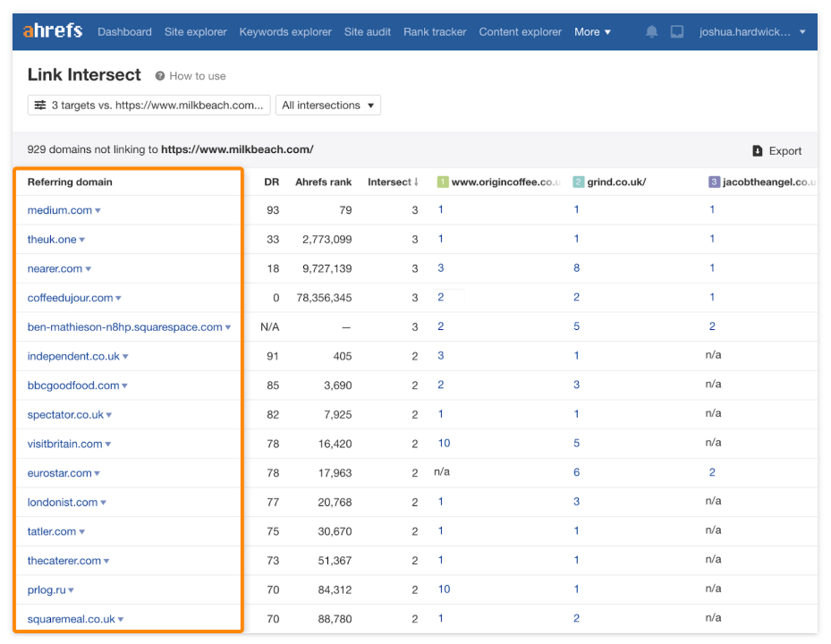Viewport: 831px width, 644px height.
Task: Expand bbcgoodfood.com dropdown arrow
Action: (x=124, y=386)
